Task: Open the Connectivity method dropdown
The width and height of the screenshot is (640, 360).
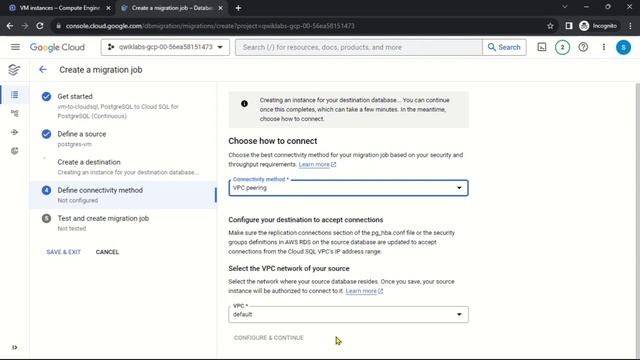Action: (x=348, y=188)
